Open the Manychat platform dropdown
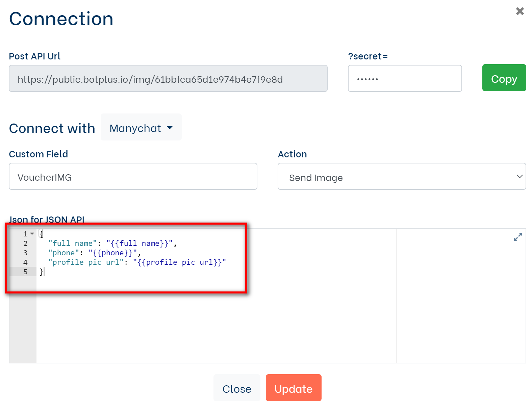 click(x=141, y=128)
